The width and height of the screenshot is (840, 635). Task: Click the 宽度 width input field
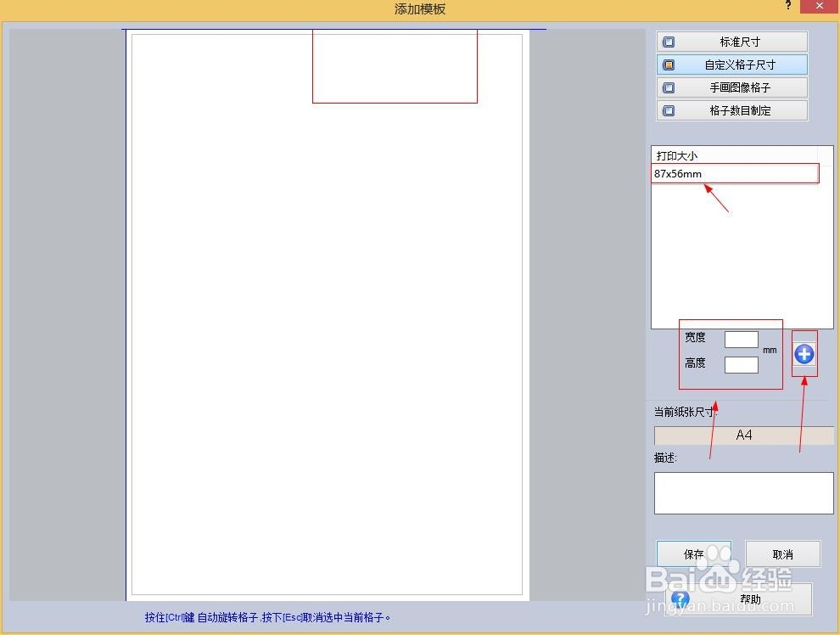coord(742,340)
